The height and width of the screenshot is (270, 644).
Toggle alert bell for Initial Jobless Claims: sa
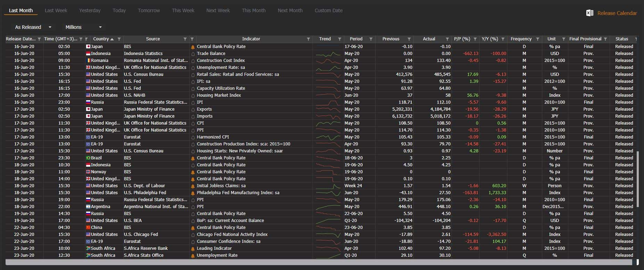coord(193,186)
